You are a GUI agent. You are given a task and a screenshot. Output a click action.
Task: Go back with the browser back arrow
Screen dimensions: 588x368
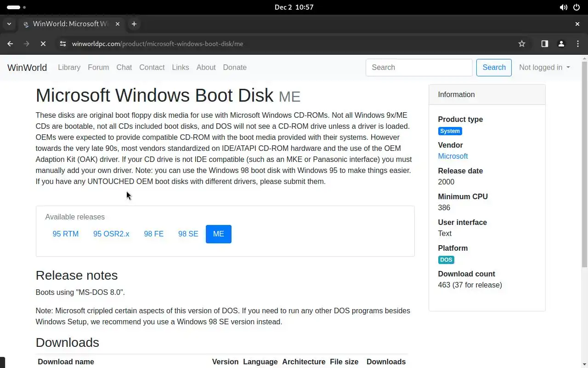coord(10,44)
